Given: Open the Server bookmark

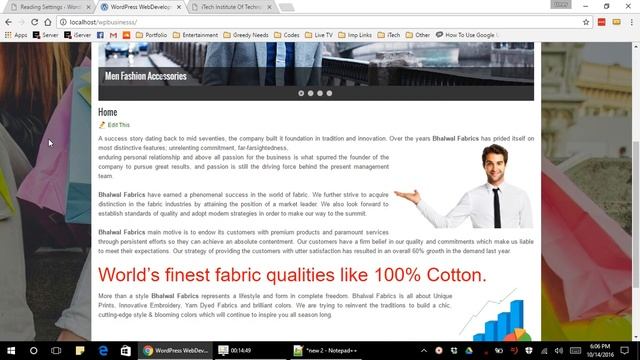Looking at the screenshot, I should click(45, 35).
